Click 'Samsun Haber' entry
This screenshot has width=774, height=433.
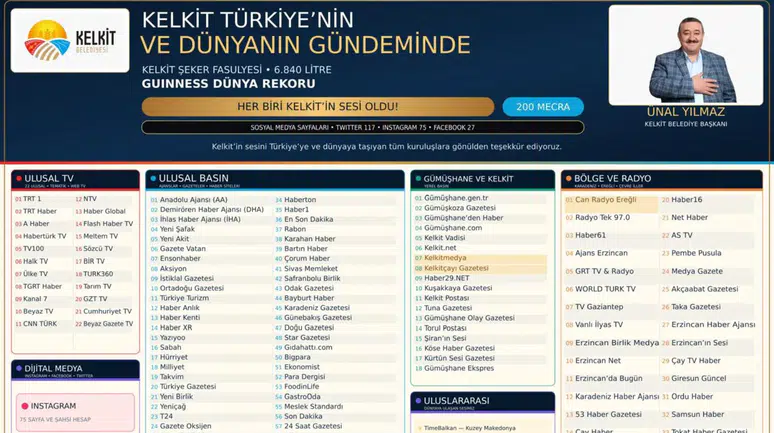pos(697,415)
